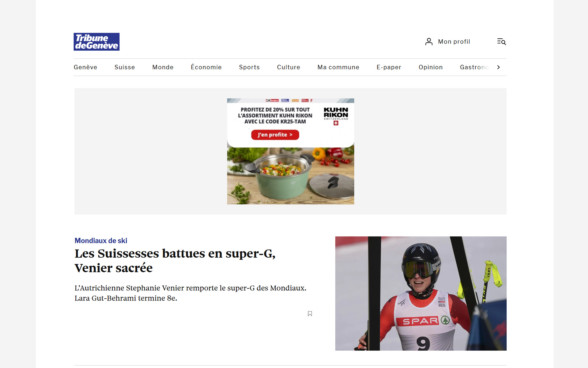This screenshot has width=588, height=368.
Task: Open the Monde section
Action: [163, 67]
